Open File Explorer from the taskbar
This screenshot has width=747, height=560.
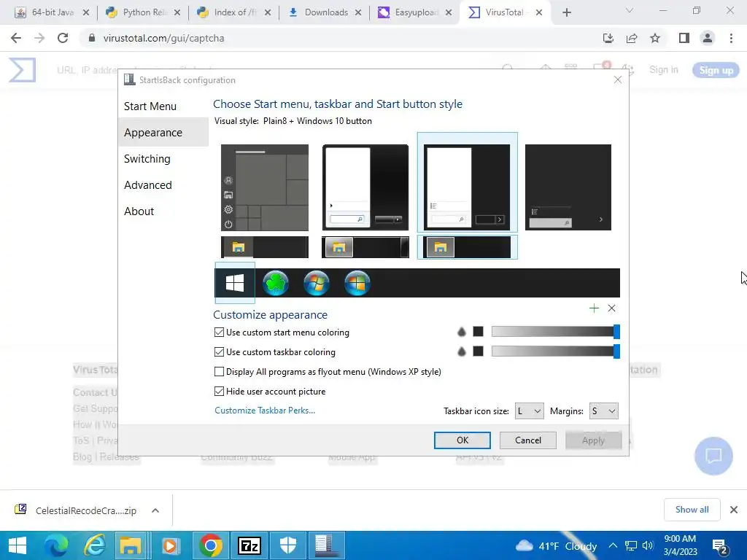coord(131,545)
